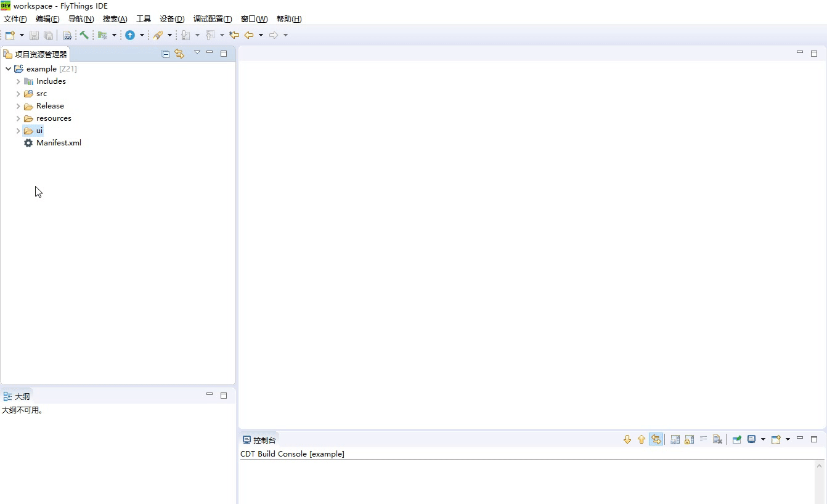The height and width of the screenshot is (504, 827).
Task: Select Manifest.xml file
Action: click(x=52, y=143)
